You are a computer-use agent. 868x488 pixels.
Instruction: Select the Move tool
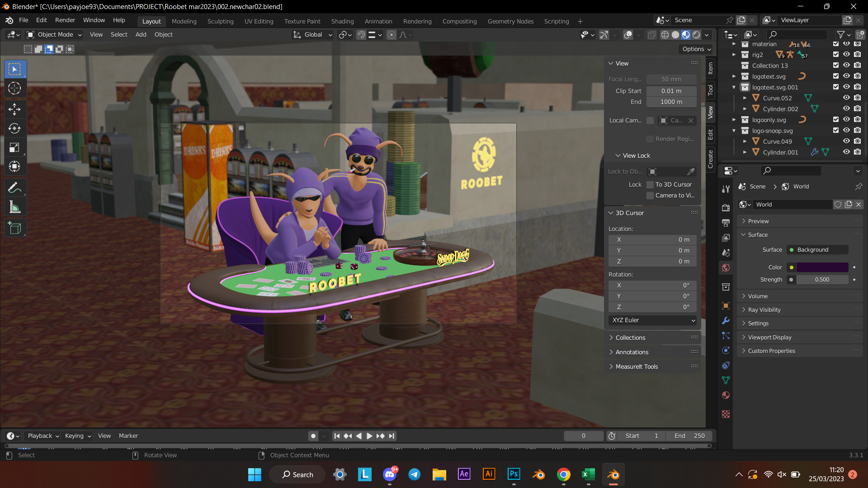click(x=14, y=109)
